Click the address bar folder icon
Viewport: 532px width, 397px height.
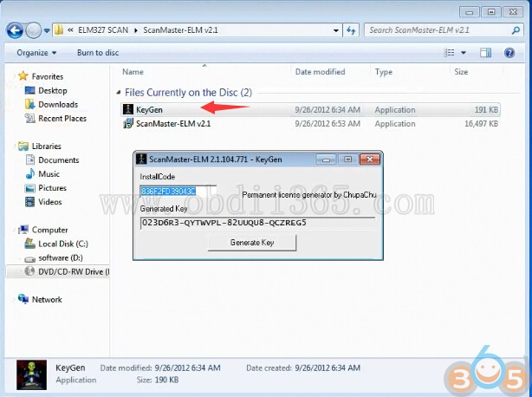point(59,29)
